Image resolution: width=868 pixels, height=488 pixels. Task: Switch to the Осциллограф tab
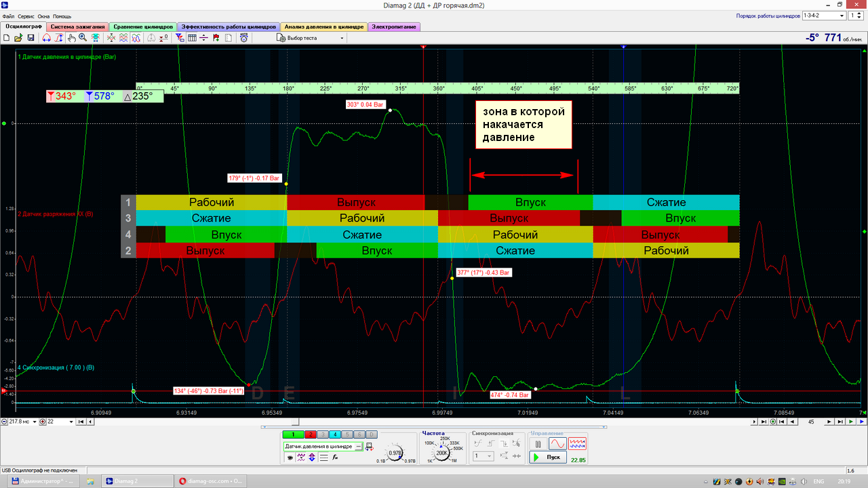tap(24, 27)
